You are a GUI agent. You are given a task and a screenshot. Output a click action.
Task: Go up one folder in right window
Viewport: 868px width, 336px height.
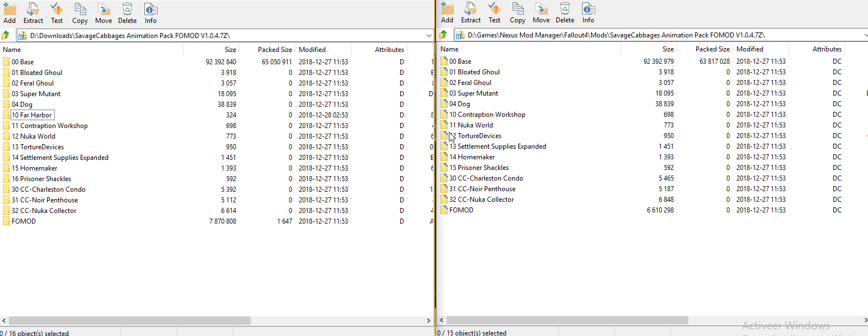[x=444, y=35]
